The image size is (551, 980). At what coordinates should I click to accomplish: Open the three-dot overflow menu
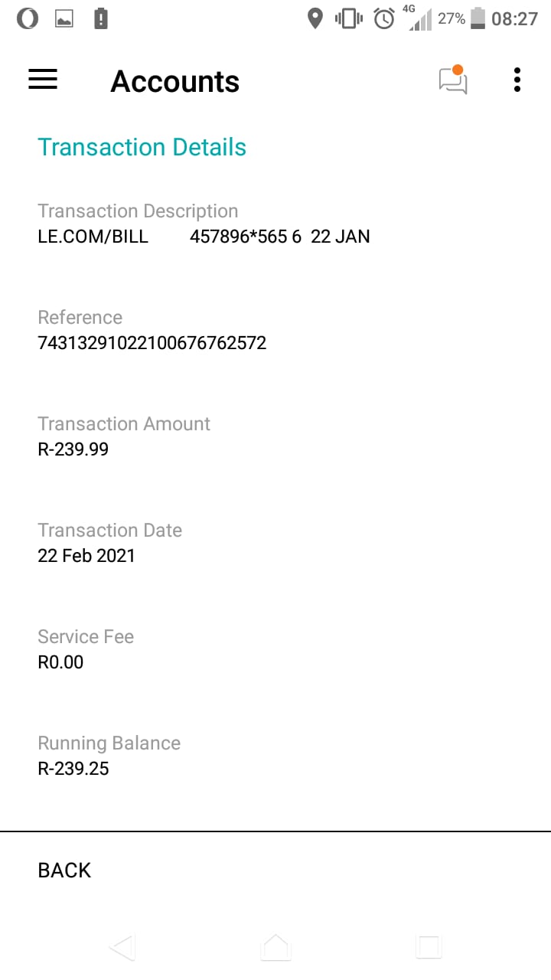point(517,80)
